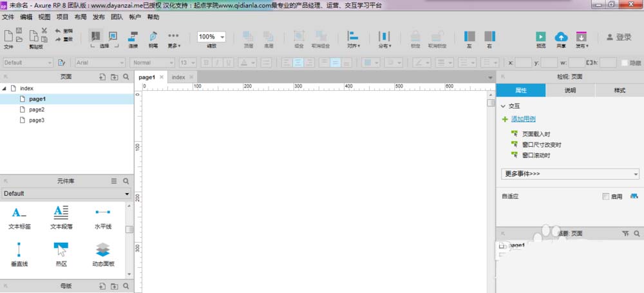Image resolution: width=644 pixels, height=293 pixels.
Task: Click the Save disk icon
Action: click(19, 30)
